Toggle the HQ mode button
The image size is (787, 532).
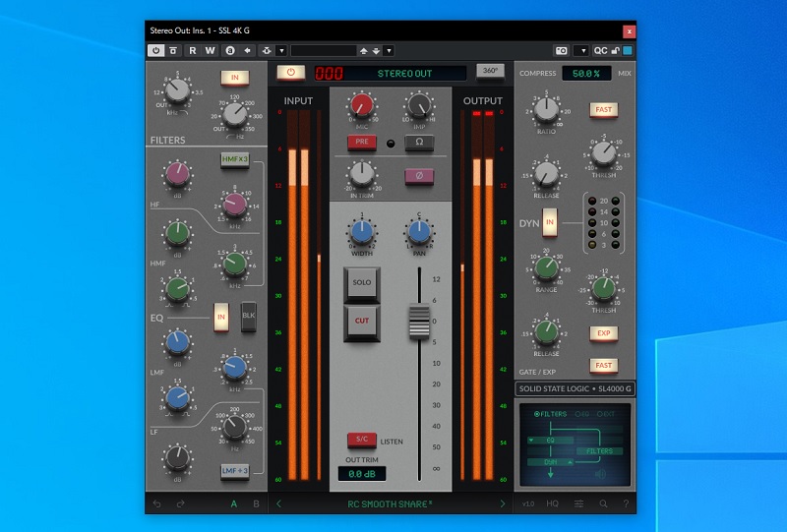click(552, 503)
